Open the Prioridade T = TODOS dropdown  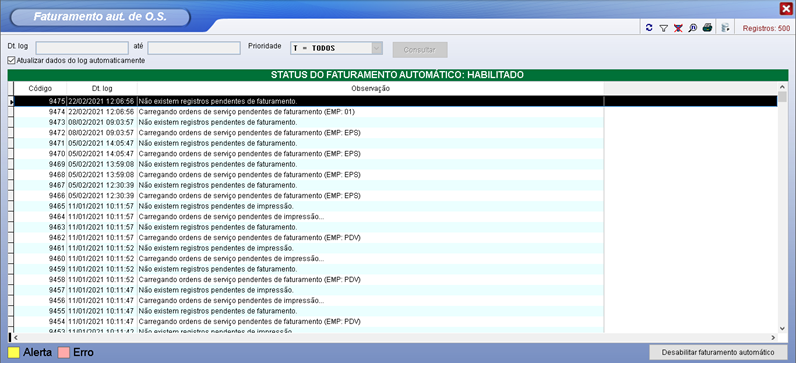click(x=336, y=49)
